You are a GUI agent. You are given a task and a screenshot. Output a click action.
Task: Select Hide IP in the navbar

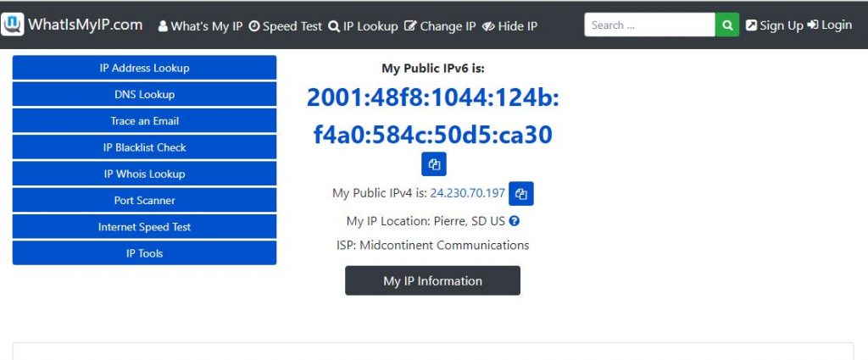pyautogui.click(x=509, y=26)
